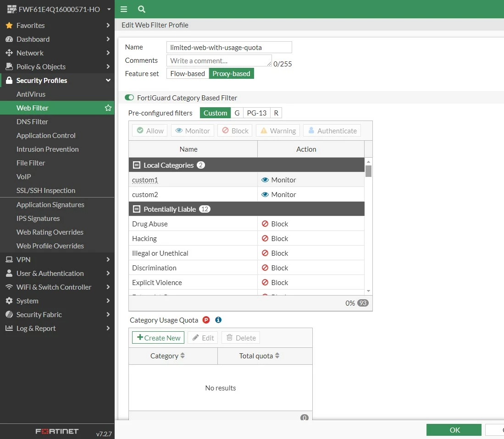Image resolution: width=504 pixels, height=439 pixels.
Task: Click the eye icon in custom1 row
Action: 265,180
